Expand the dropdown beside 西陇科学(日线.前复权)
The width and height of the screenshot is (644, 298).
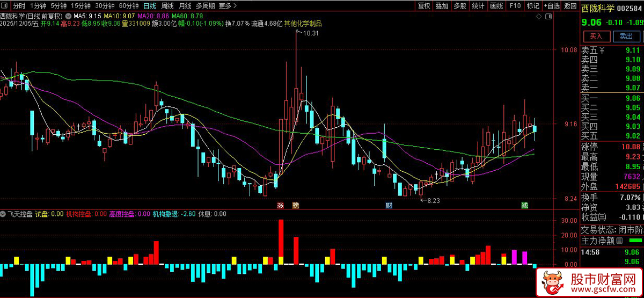pyautogui.click(x=68, y=16)
